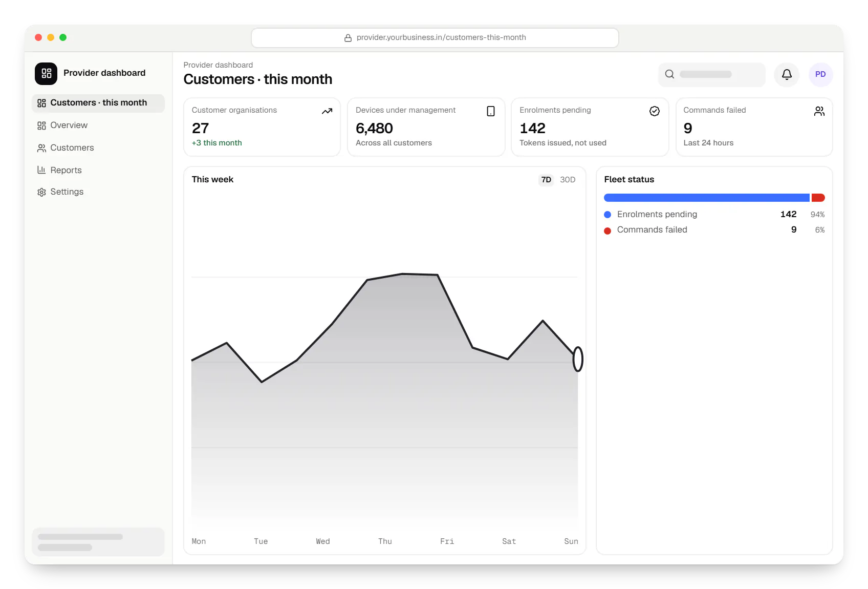Go to Overview in the sidebar
This screenshot has width=868, height=589.
pyautogui.click(x=98, y=125)
